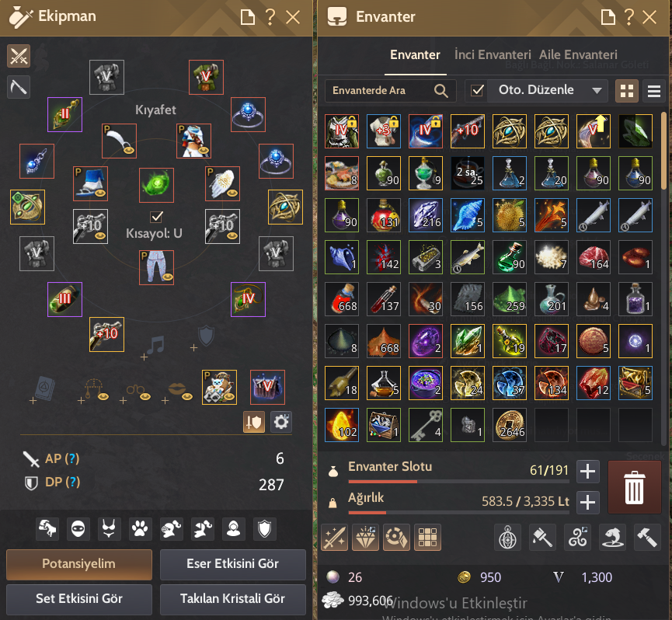This screenshot has height=620, width=672.
Task: Open the Aile Envanteri tab
Action: [578, 55]
